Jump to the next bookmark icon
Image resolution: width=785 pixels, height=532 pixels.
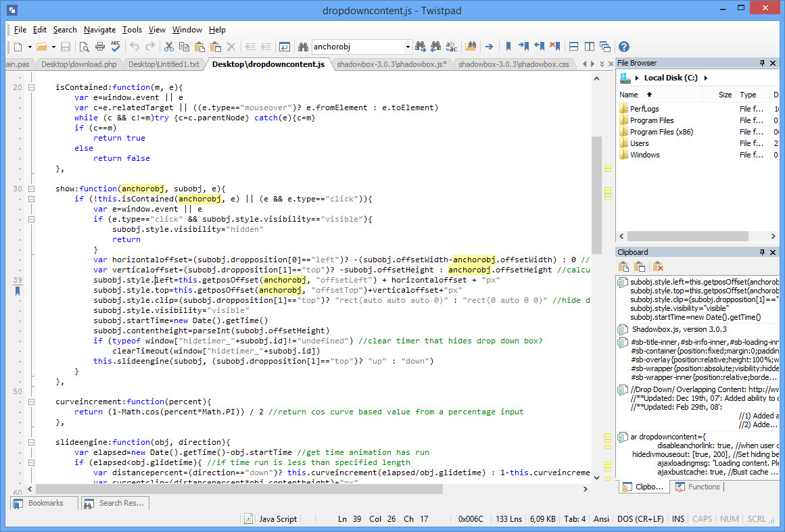click(x=523, y=47)
